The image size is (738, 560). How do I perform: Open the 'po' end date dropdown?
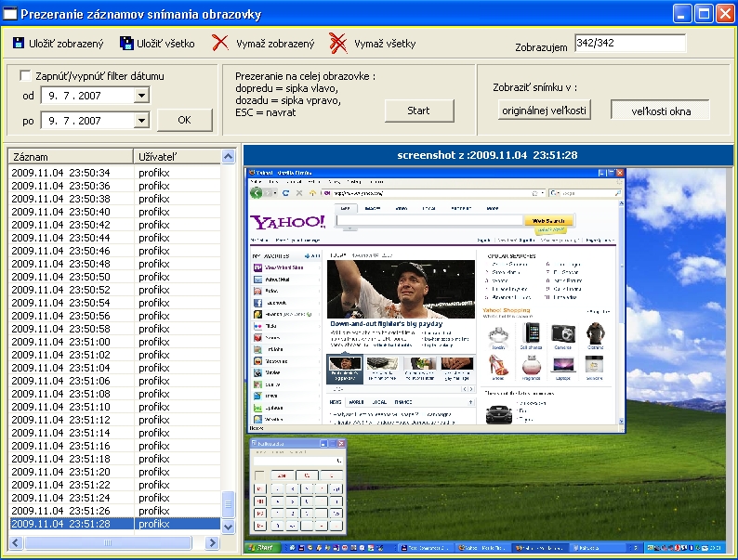click(140, 120)
